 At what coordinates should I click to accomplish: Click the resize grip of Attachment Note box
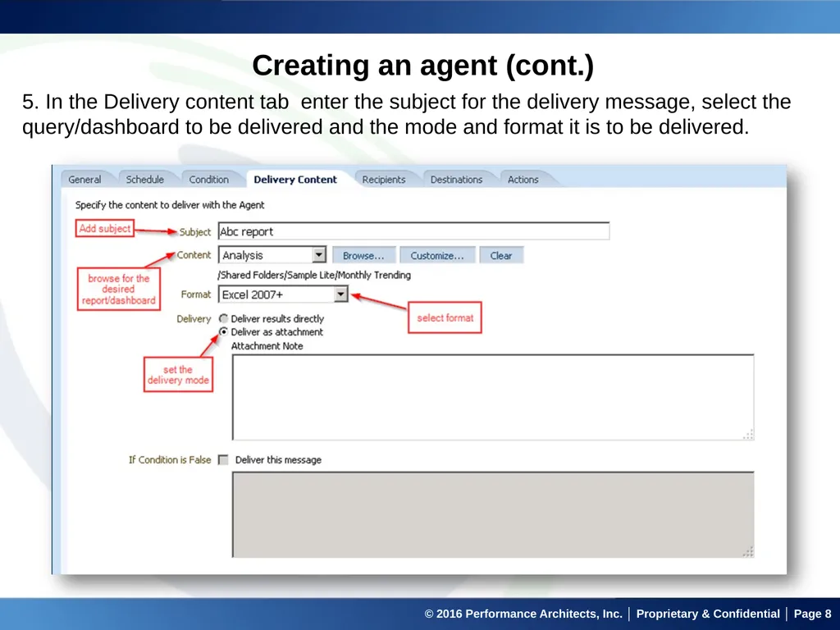(748, 435)
